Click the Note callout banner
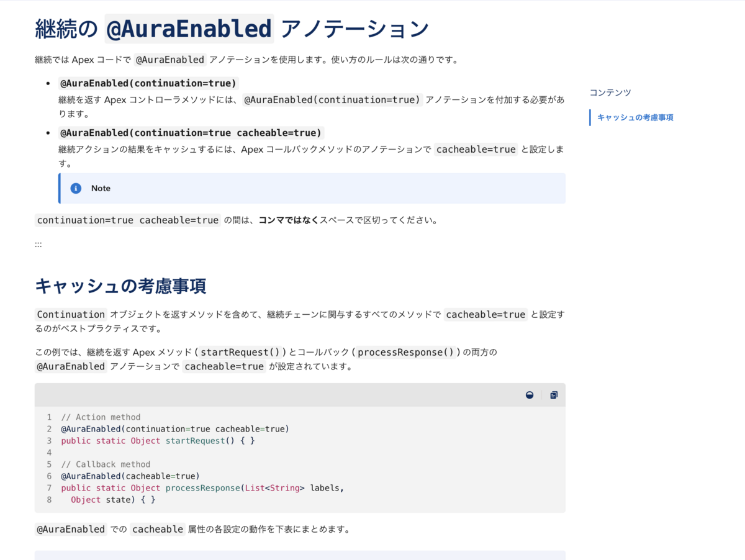 pyautogui.click(x=310, y=188)
